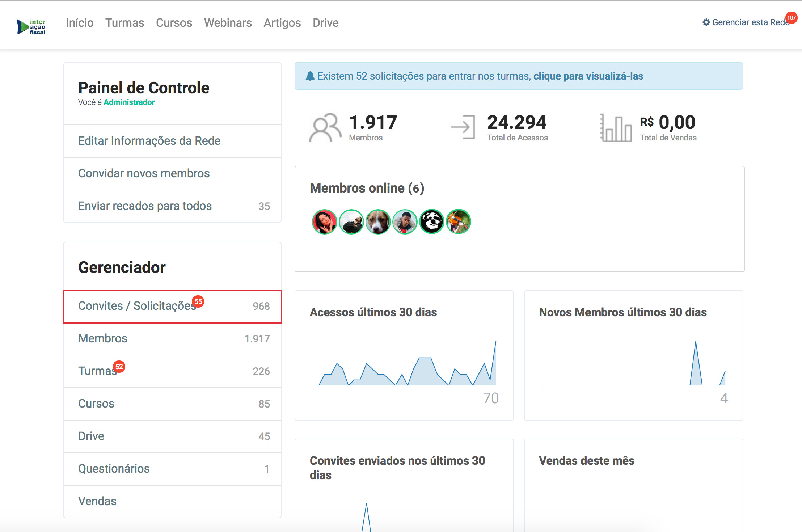Open Editar Informações da Rede
Viewport: 802px width, 532px height.
[149, 141]
